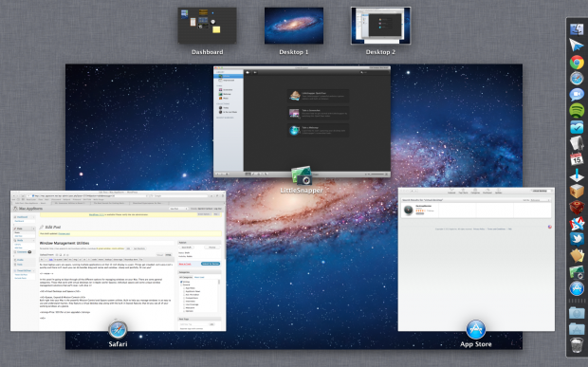
Task: Expand the Posts menu arrow in WordPress sidebar
Action: pyautogui.click(x=33, y=229)
